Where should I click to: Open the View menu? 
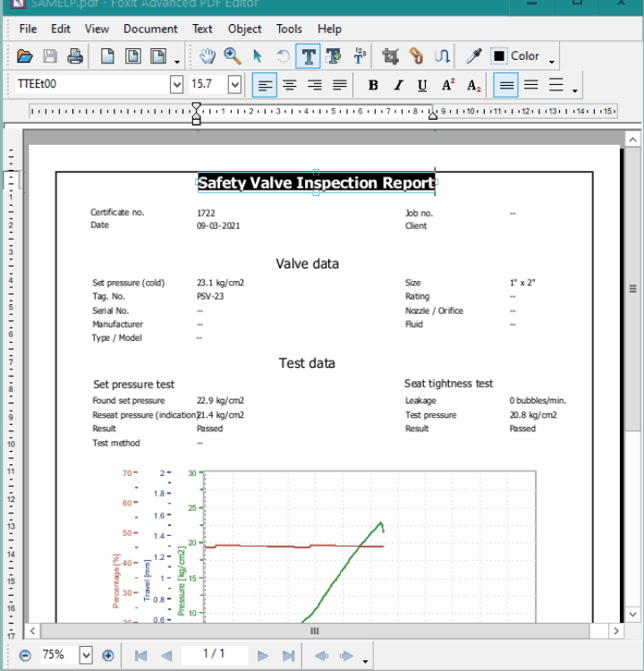click(x=97, y=29)
